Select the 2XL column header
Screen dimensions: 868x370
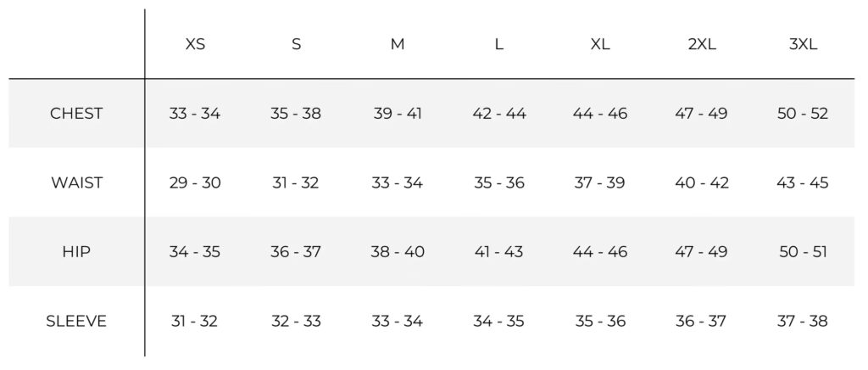tap(702, 45)
